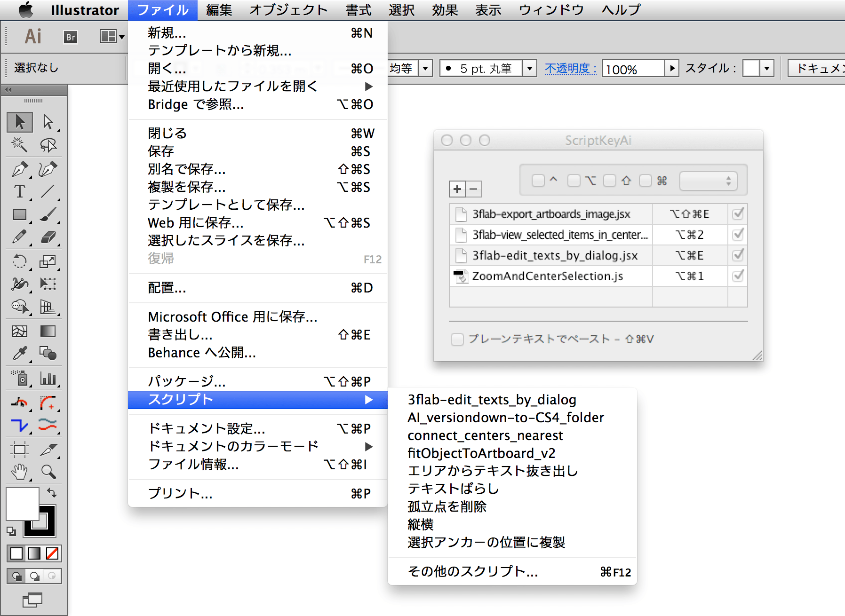
Task: Toggle the Control modifier checkbox in ScriptKeyAi
Action: [538, 181]
